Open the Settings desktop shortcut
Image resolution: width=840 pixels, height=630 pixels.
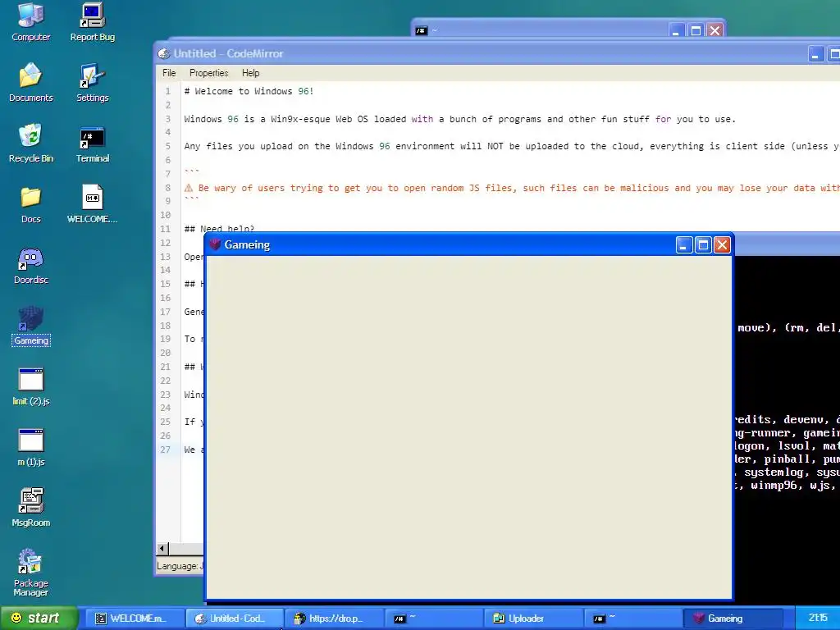point(92,82)
